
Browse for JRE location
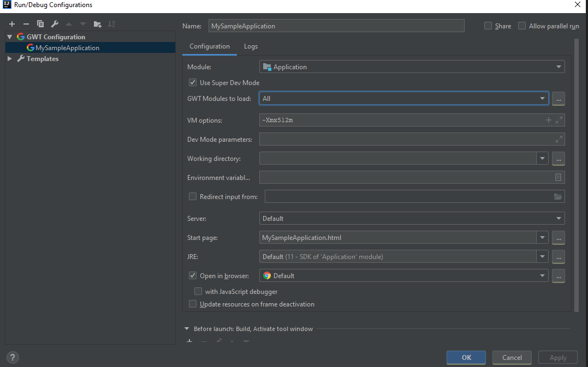559,257
